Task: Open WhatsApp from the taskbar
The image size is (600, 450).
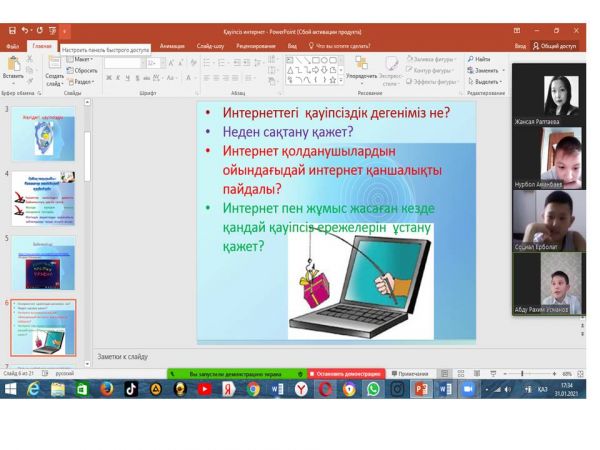Action: 372,389
